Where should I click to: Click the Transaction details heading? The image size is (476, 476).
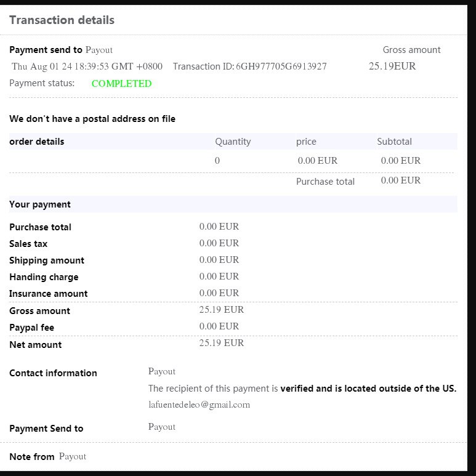click(x=62, y=20)
